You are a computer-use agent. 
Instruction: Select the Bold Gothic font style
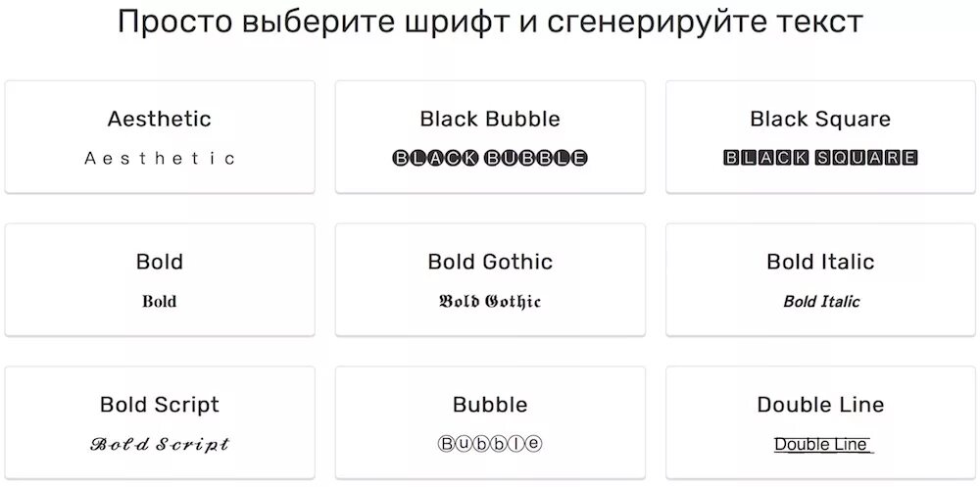pos(490,279)
